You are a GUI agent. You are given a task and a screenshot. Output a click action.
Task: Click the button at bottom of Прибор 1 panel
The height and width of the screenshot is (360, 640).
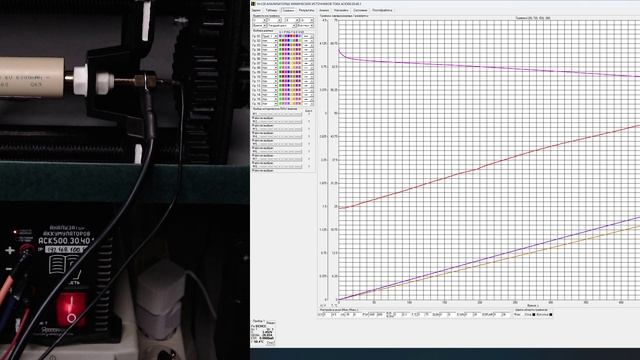click(x=271, y=342)
